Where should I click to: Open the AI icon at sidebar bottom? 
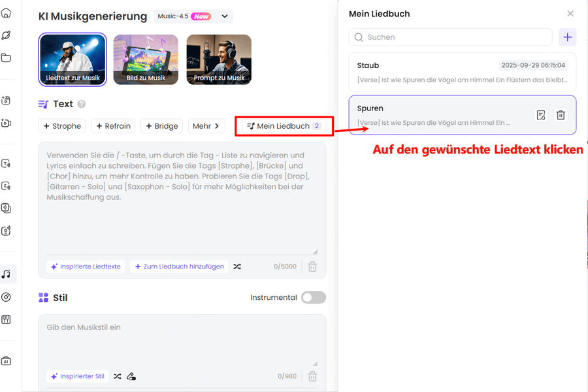click(x=6, y=361)
